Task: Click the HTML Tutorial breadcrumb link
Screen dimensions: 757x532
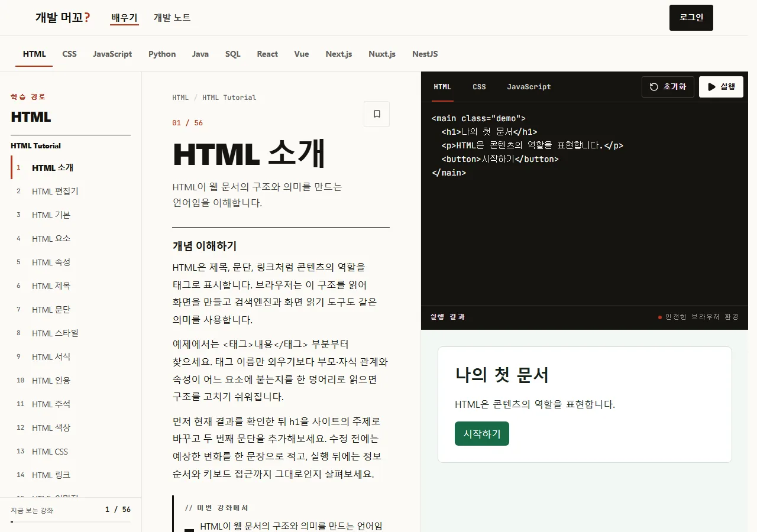Action: click(x=229, y=98)
